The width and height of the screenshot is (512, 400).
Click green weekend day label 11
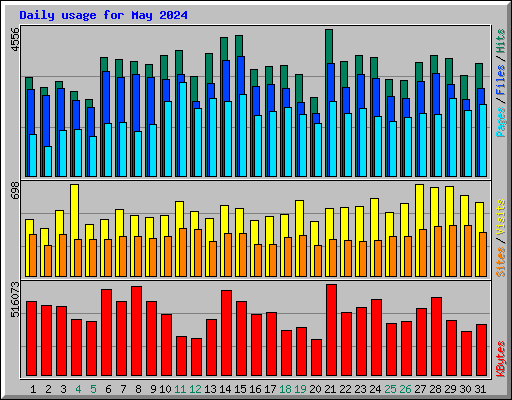(180, 389)
